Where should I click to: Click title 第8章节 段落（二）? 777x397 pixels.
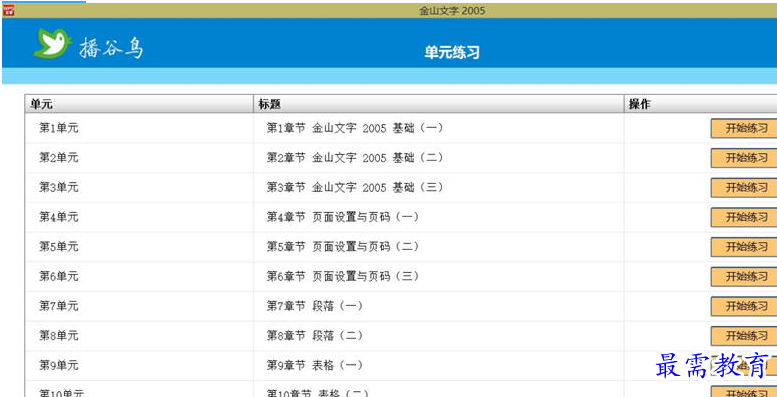point(315,336)
